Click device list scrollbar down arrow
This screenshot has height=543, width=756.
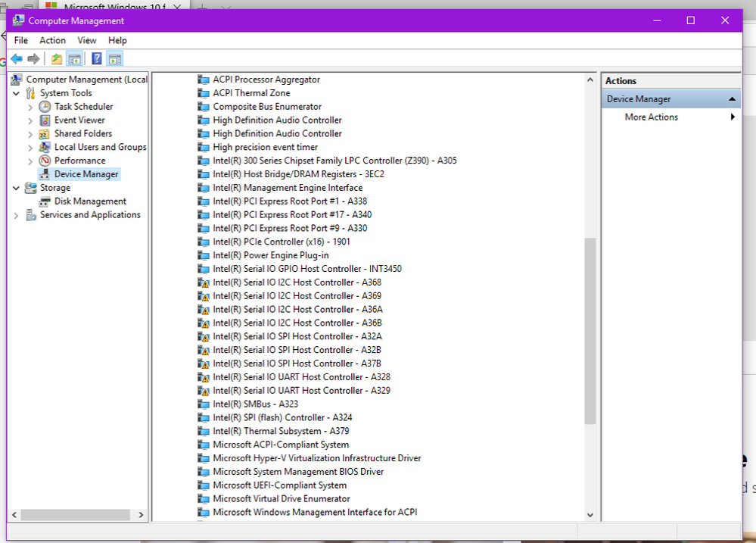point(590,515)
